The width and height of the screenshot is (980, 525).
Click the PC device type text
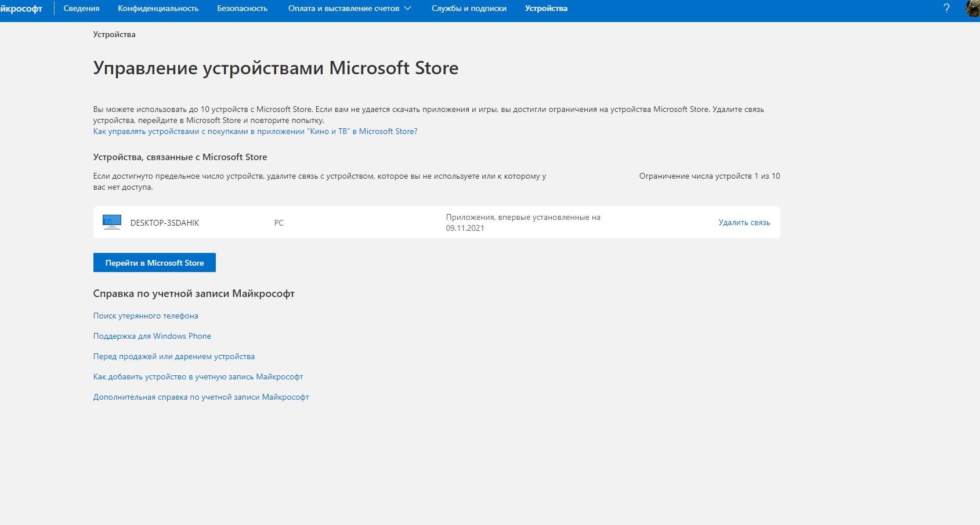tap(279, 223)
